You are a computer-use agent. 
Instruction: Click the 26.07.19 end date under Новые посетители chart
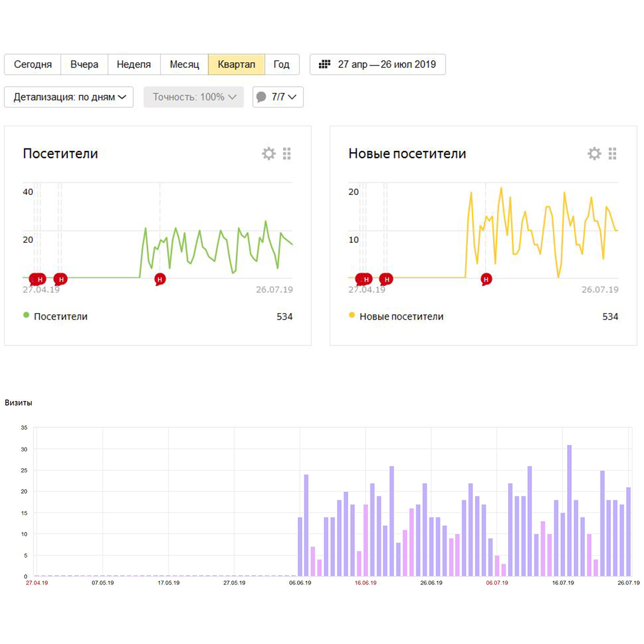tap(600, 290)
